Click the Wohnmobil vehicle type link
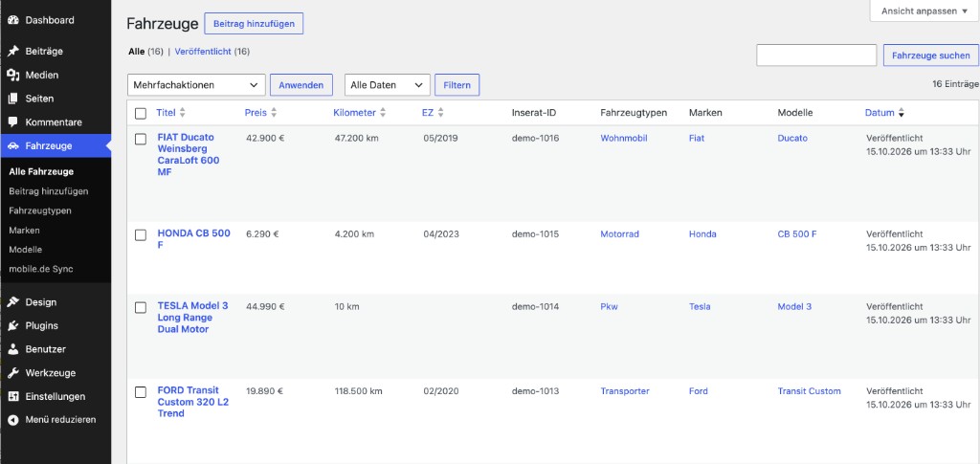The width and height of the screenshot is (980, 464). [x=624, y=138]
